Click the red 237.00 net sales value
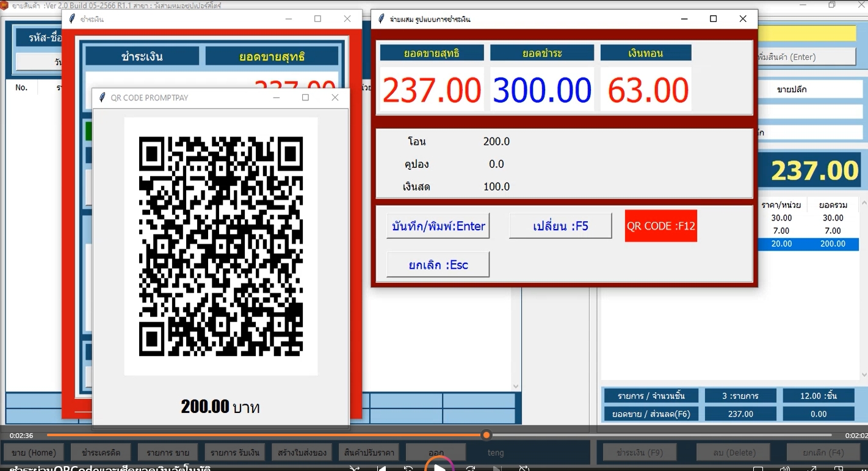 432,90
